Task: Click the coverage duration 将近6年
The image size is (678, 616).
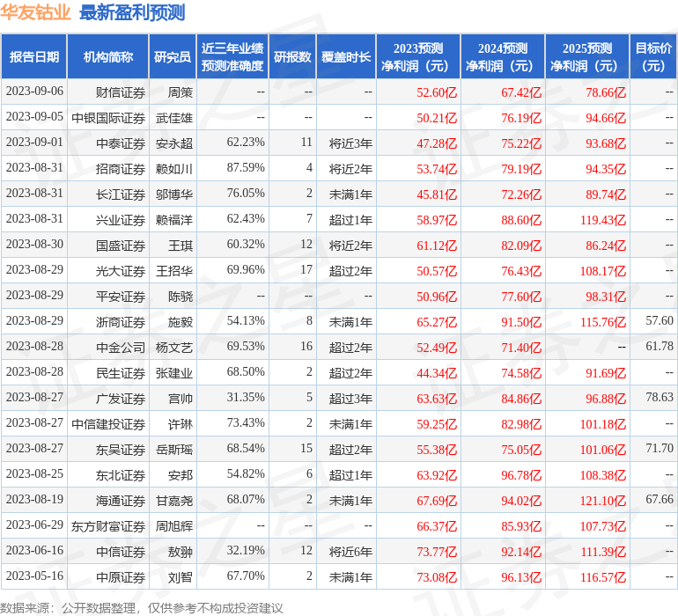Action: (350, 551)
